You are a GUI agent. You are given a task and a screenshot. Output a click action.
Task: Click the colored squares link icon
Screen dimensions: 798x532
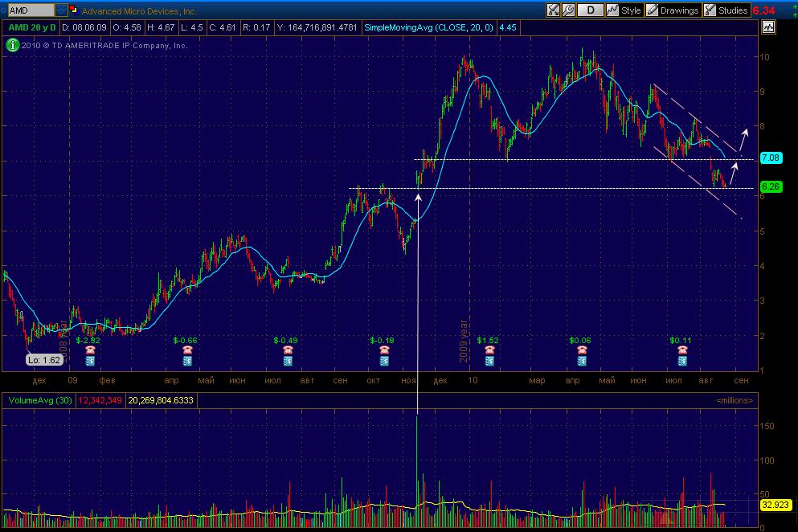coord(73,9)
